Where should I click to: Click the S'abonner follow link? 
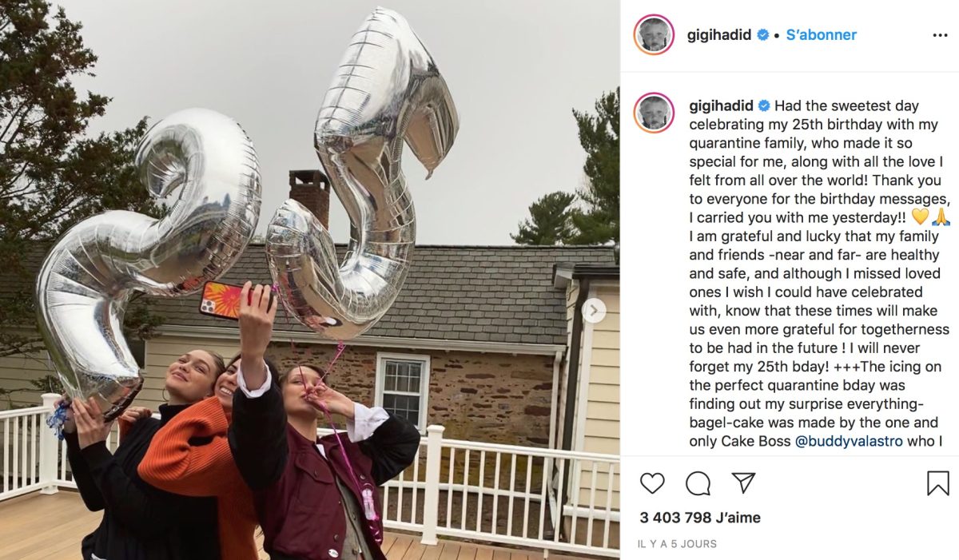pyautogui.click(x=822, y=35)
